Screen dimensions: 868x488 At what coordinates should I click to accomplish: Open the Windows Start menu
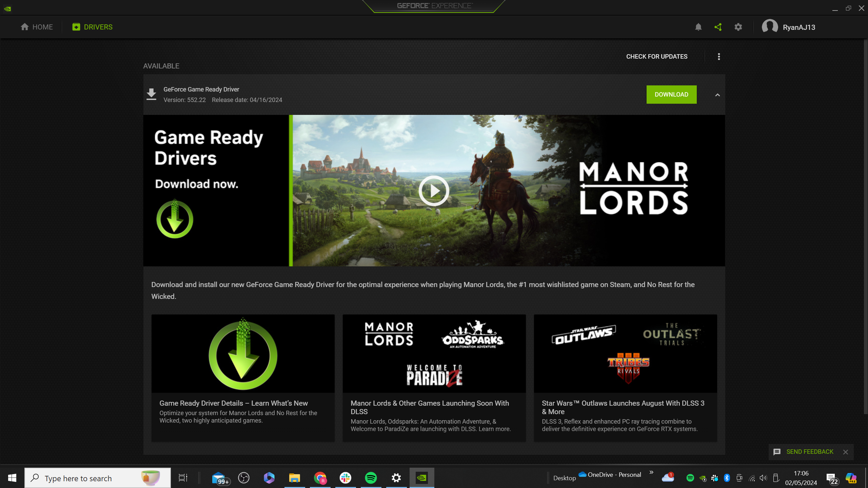(x=12, y=478)
